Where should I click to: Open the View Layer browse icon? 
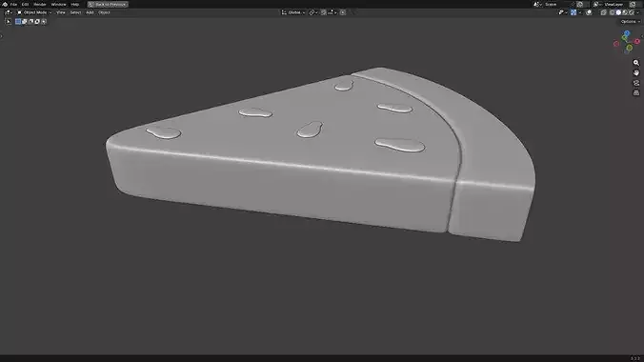[597, 4]
